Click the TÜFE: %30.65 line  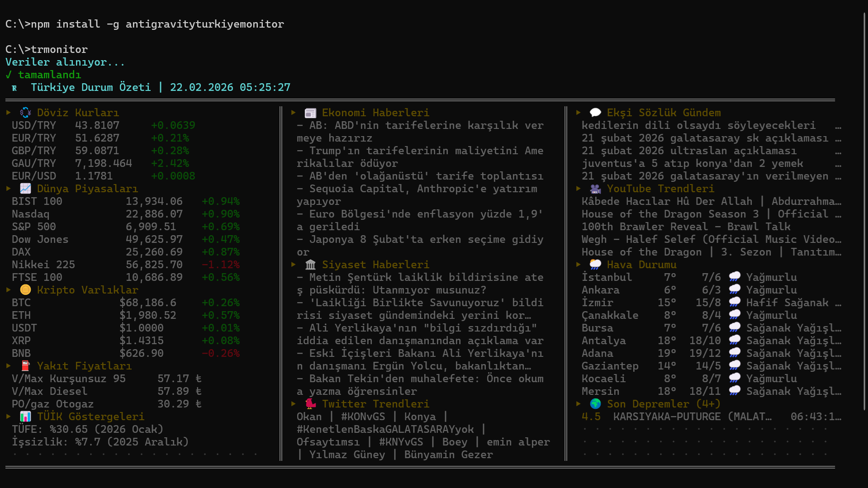click(x=88, y=429)
